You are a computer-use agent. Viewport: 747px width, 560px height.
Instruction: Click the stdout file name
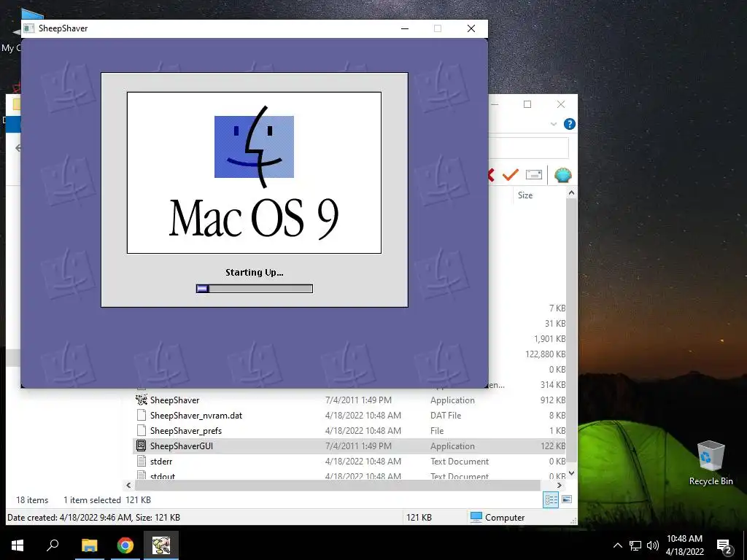click(163, 476)
